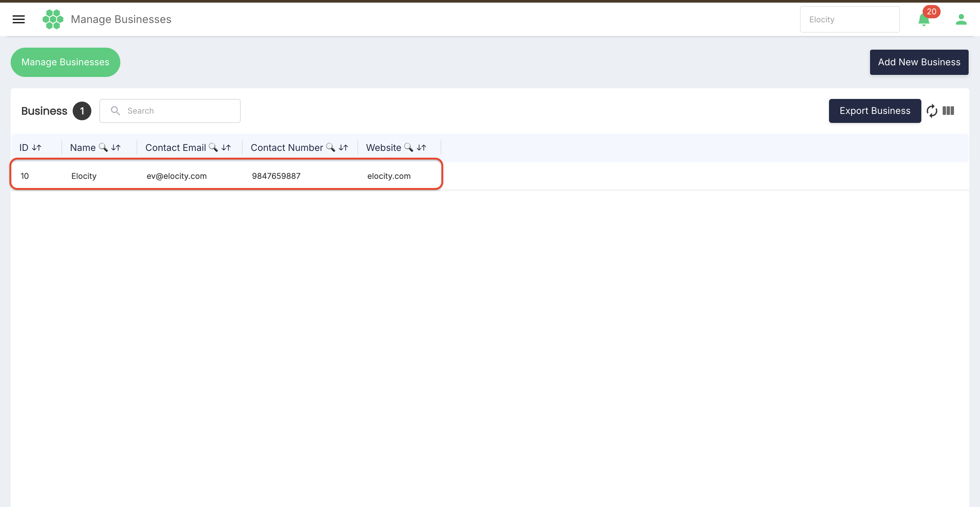980x507 pixels.
Task: Click the Manage Businesses header title
Action: click(121, 19)
